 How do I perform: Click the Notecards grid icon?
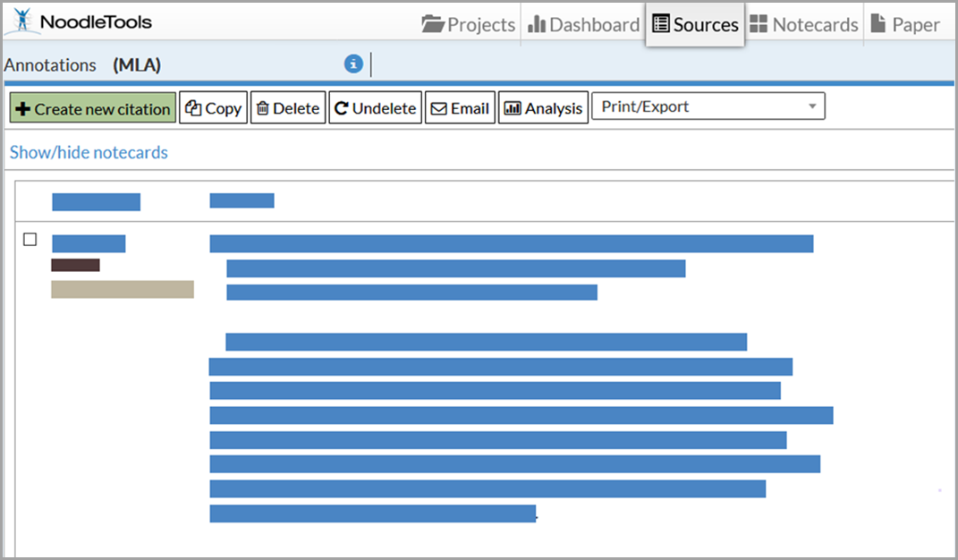pyautogui.click(x=759, y=25)
